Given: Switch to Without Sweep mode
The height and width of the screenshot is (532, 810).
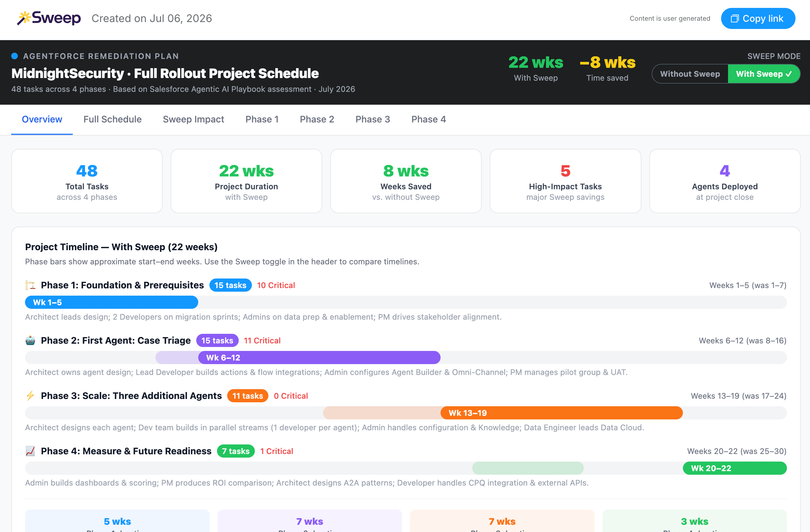Looking at the screenshot, I should click(x=690, y=74).
